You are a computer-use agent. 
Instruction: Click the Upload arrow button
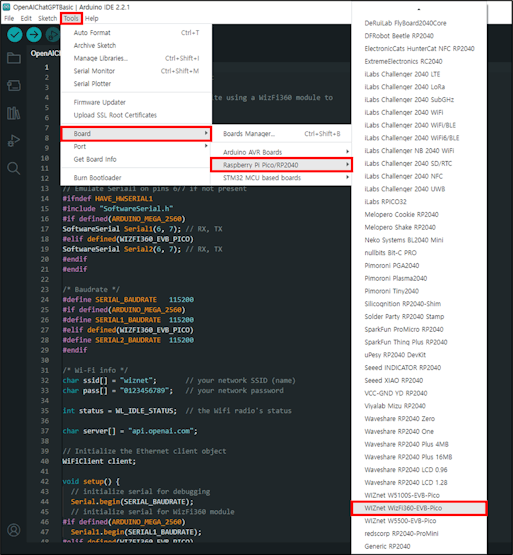(34, 35)
